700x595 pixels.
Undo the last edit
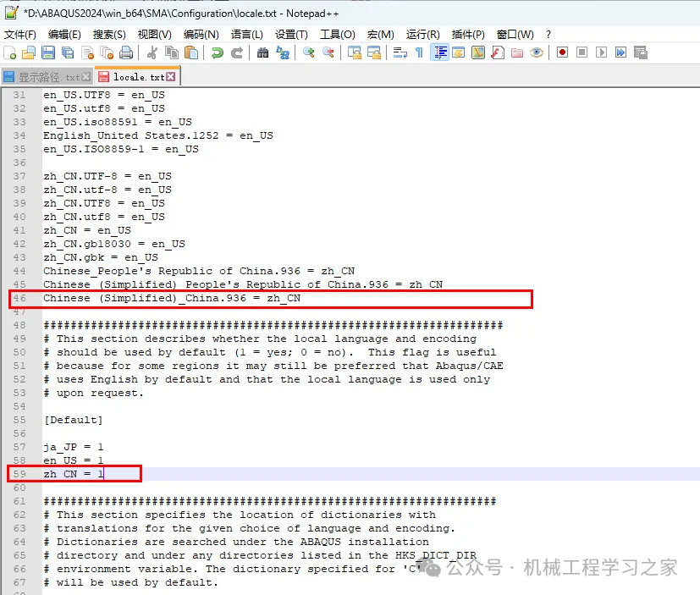(218, 52)
